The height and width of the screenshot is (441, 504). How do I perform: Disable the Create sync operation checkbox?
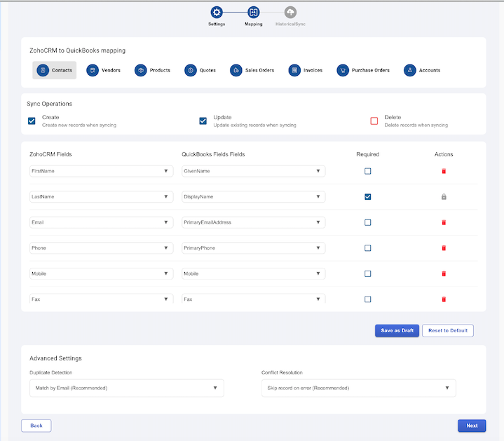[32, 121]
